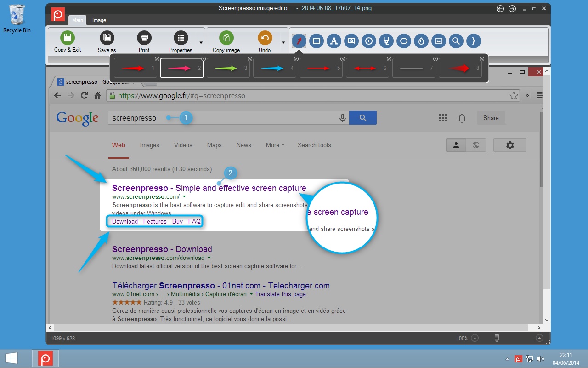Click the zoom slider handle in status bar
The image size is (588, 368).
pyautogui.click(x=497, y=338)
